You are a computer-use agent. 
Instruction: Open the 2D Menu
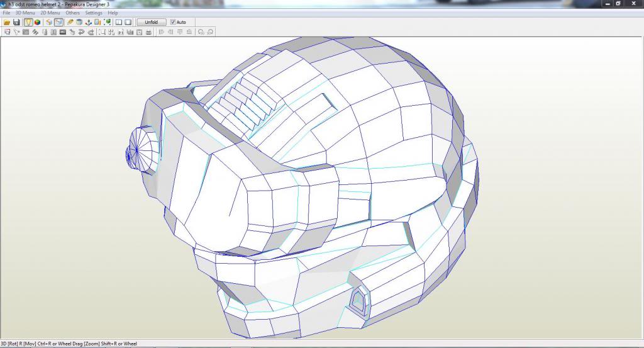50,13
